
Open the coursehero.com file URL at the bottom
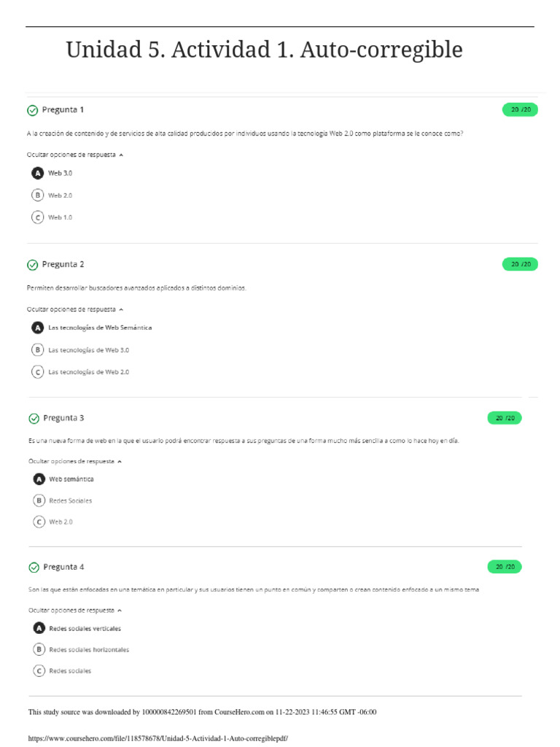point(158,738)
